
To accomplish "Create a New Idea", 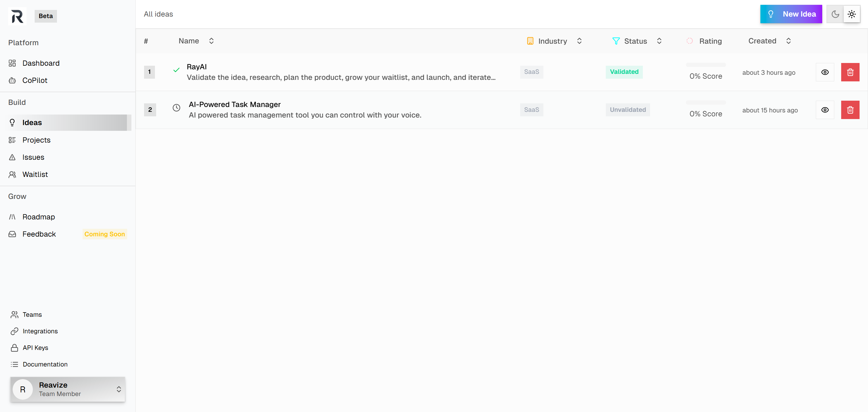I will (791, 14).
